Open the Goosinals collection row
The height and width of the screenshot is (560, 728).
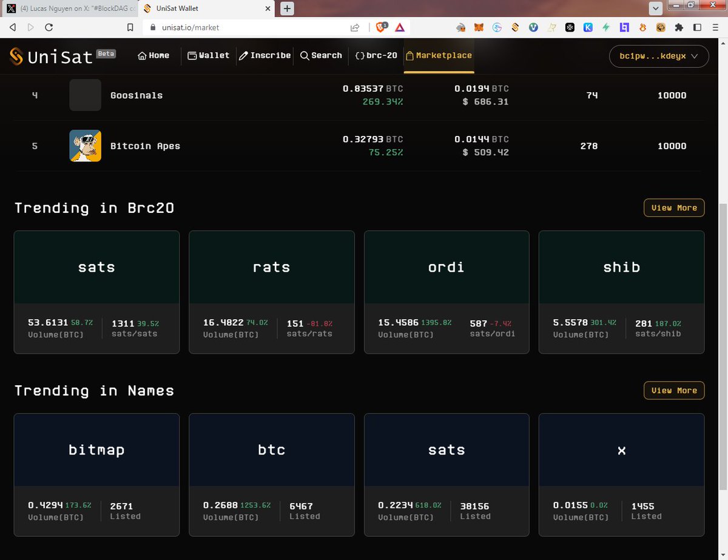click(358, 95)
